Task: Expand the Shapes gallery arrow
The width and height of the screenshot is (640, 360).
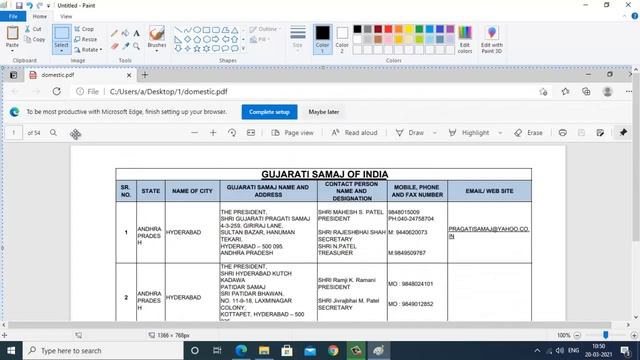Action: pos(243,49)
